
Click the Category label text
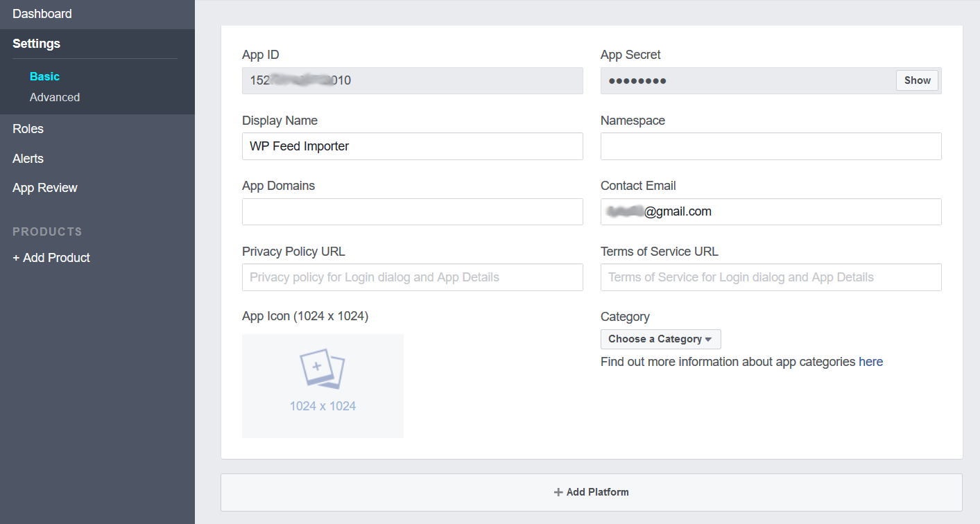coord(625,317)
